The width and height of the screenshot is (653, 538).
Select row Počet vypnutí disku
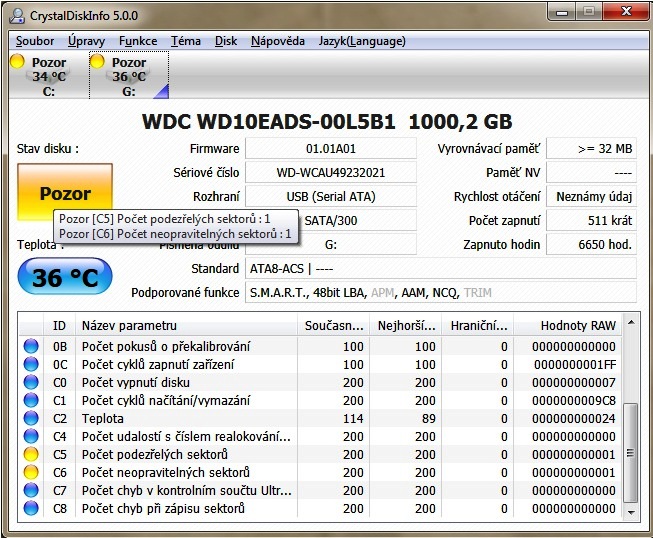320,382
